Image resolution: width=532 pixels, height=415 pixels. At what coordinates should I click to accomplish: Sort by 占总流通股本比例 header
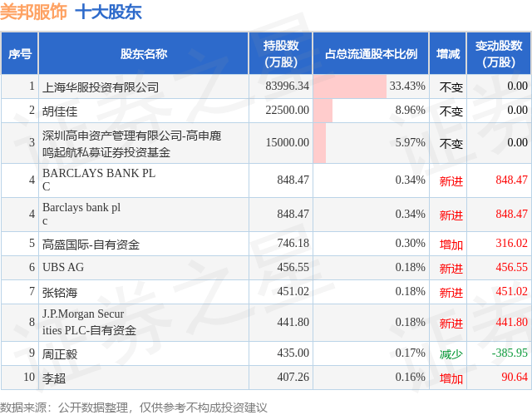[x=371, y=53]
